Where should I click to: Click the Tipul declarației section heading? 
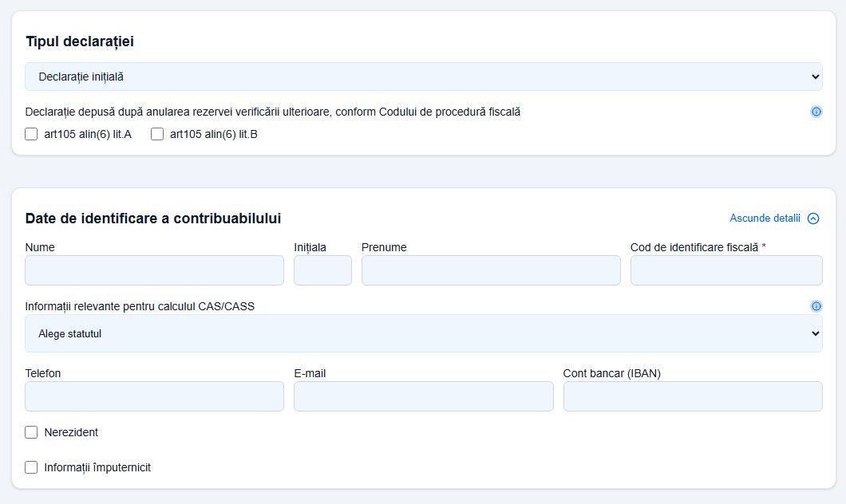tap(80, 41)
